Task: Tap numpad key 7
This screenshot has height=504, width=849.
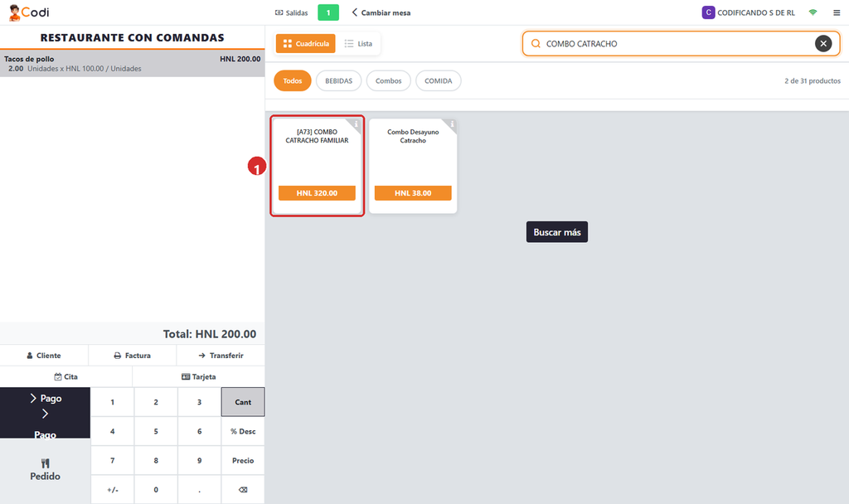Action: click(112, 460)
